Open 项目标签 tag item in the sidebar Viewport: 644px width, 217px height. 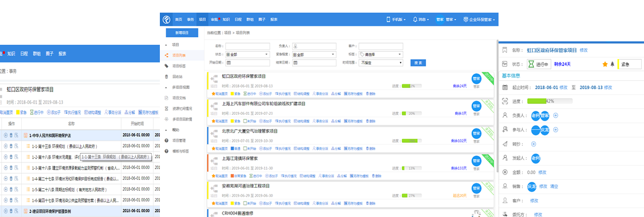pos(179,65)
